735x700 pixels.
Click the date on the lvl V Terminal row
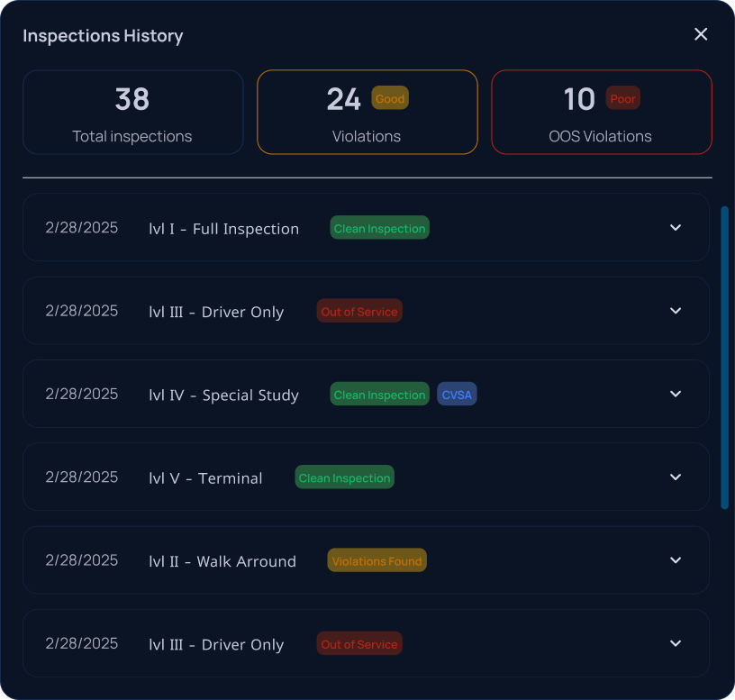pyautogui.click(x=81, y=477)
